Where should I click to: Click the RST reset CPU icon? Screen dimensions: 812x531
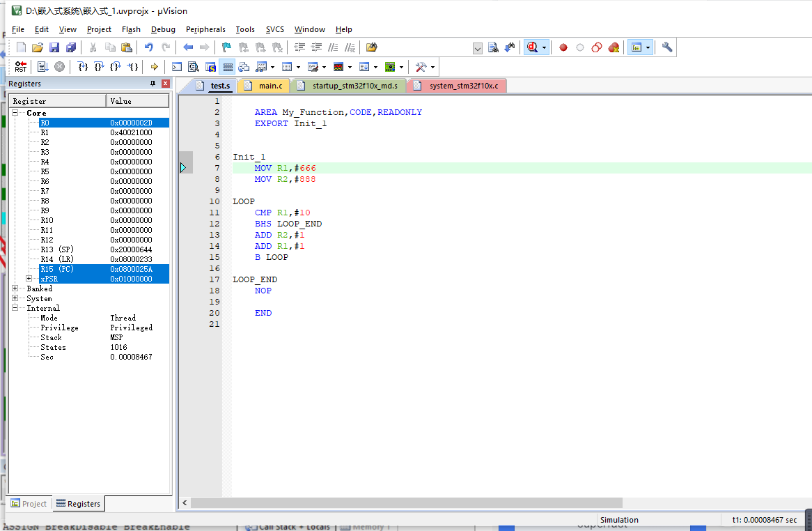pos(20,67)
